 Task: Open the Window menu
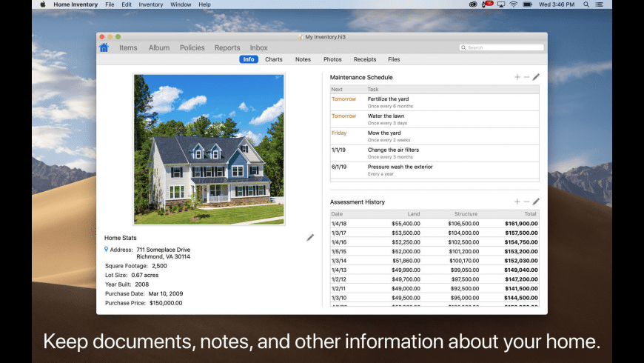coord(181,4)
